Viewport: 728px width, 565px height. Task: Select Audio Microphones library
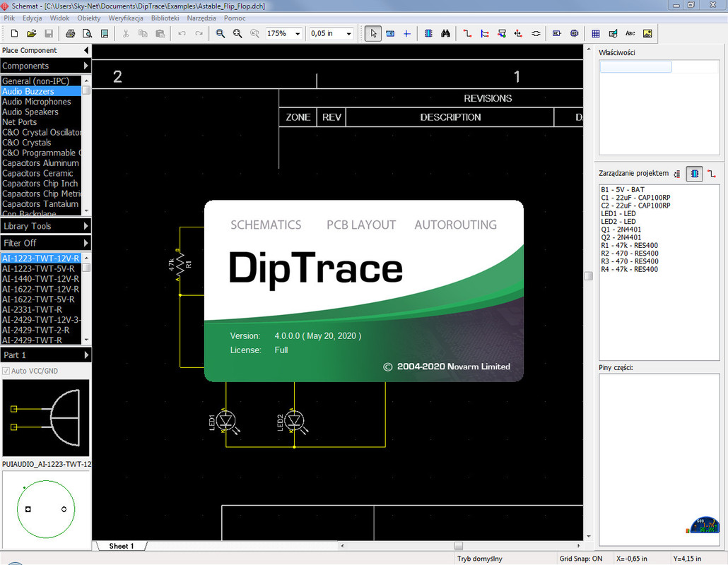coord(41,102)
